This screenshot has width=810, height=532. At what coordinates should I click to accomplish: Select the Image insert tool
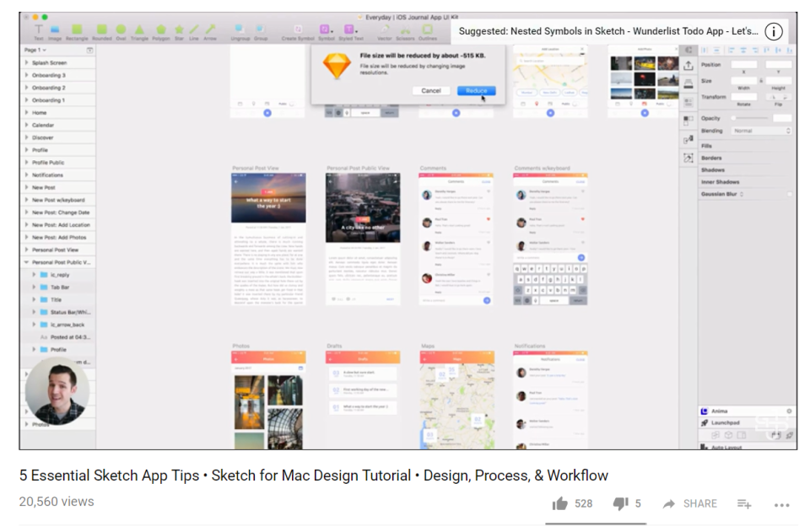pos(55,31)
